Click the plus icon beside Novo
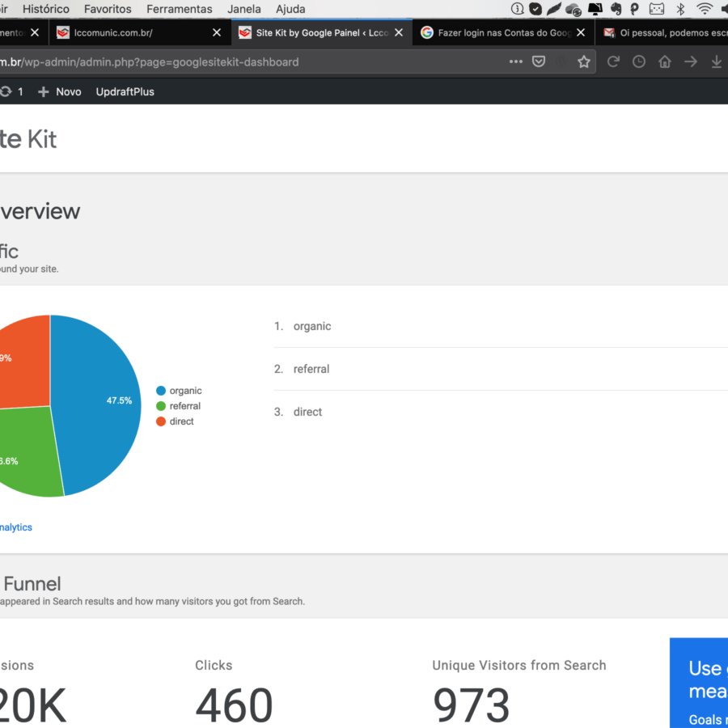This screenshot has width=728, height=728. (x=43, y=92)
